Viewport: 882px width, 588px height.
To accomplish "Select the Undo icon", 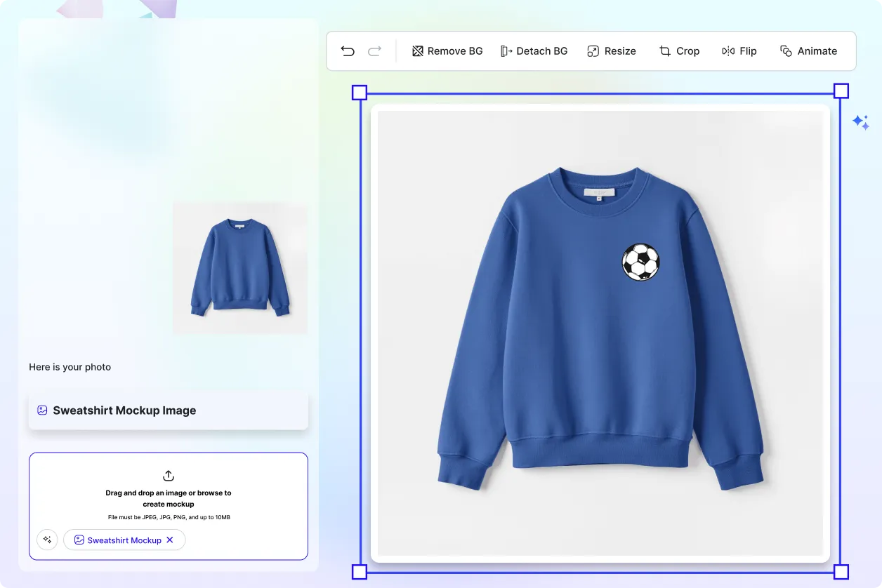I will click(x=347, y=51).
